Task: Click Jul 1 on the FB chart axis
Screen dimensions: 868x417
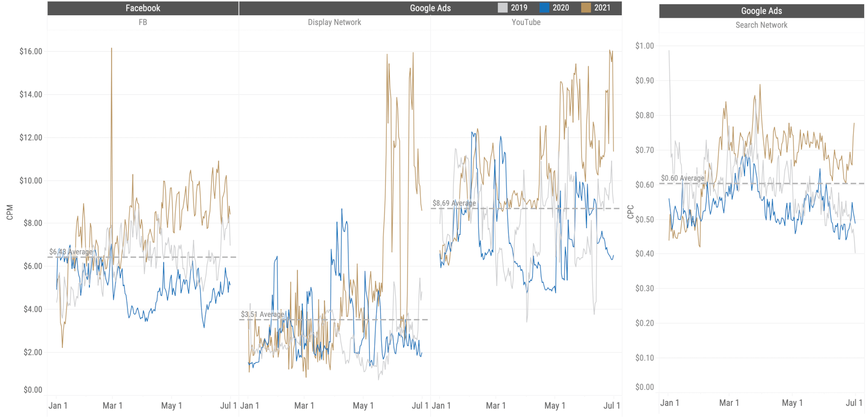Action: pos(228,406)
